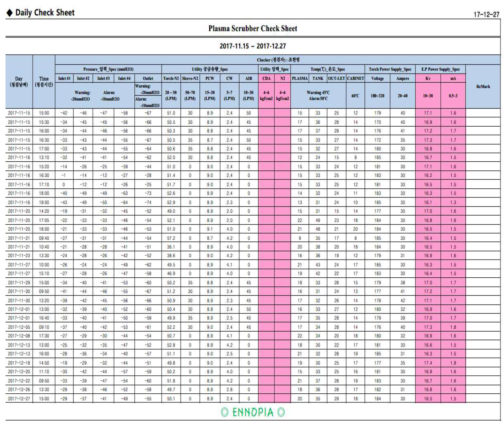Select the 36.1 Torch-N2 value
The height and width of the screenshot is (426, 504).
point(171,247)
